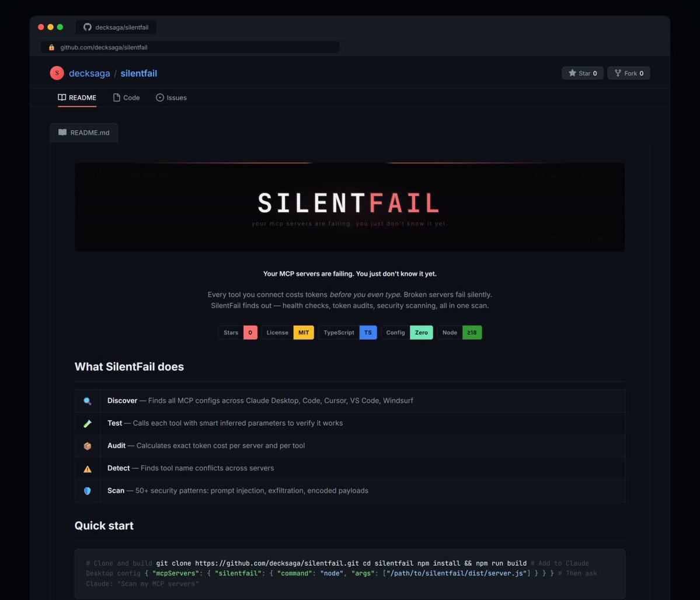Screen dimensions: 700x600
Task: Switch to the README tab
Action: [77, 97]
